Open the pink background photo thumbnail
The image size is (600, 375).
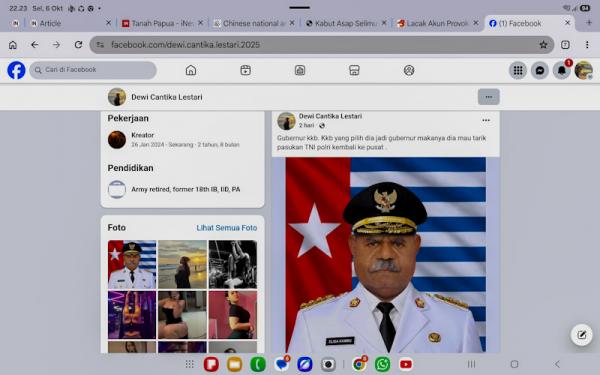pyautogui.click(x=233, y=315)
